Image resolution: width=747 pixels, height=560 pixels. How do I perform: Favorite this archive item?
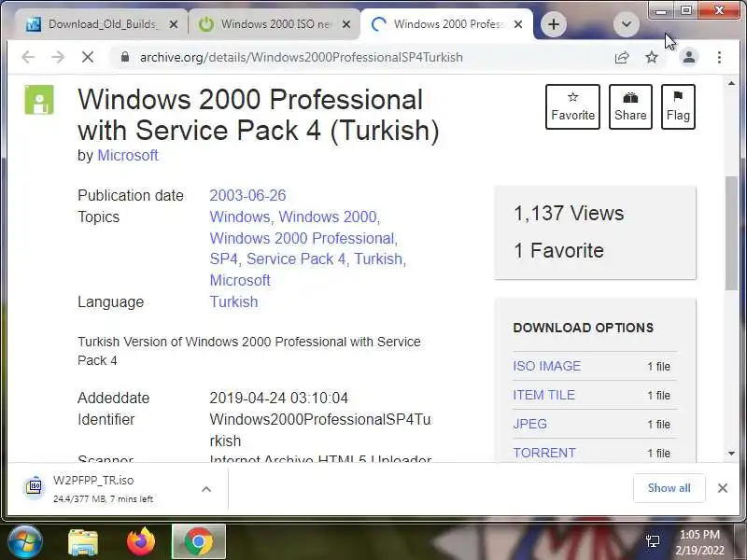pyautogui.click(x=572, y=106)
